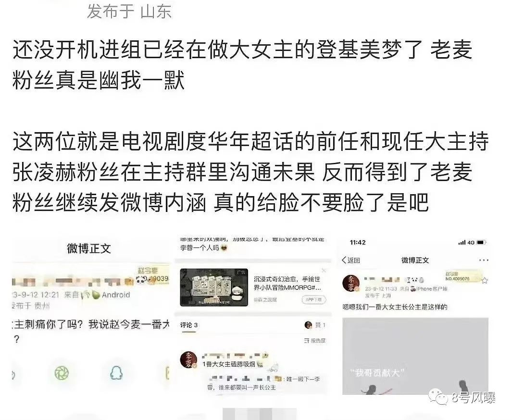Click the APP下载 button on ad
Screen dimensions: 512x420
point(314,299)
